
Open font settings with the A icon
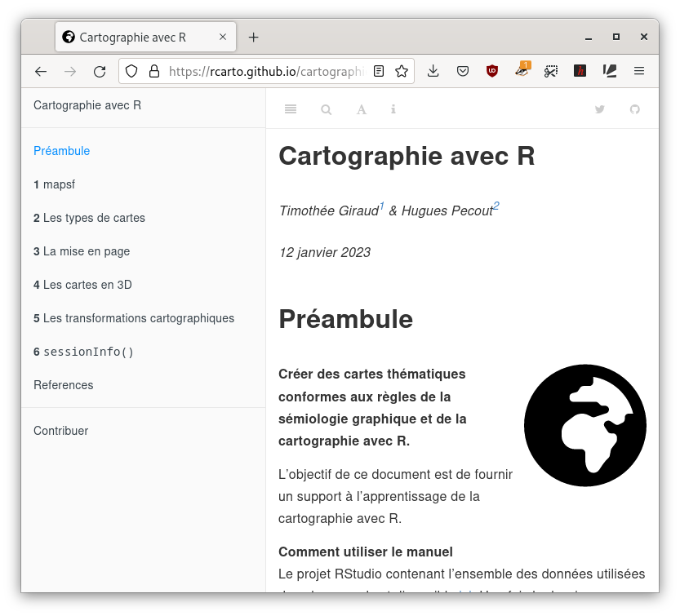[x=361, y=109]
